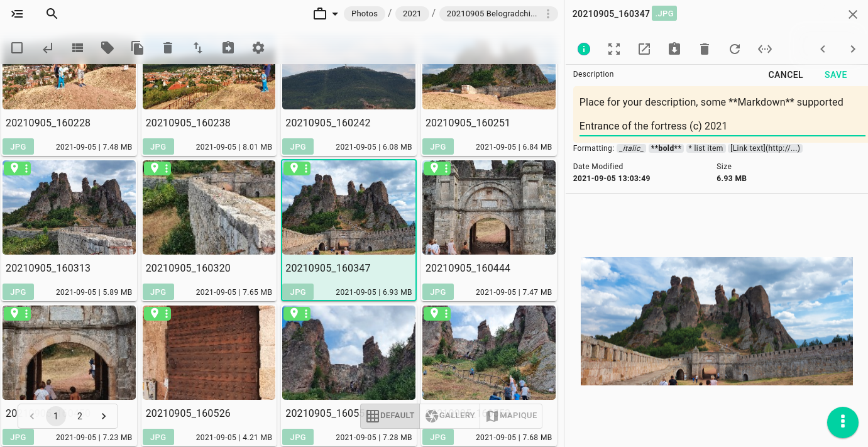Viewport: 868px width, 447px height.
Task: Open perspective settings gear icon
Action: pyautogui.click(x=258, y=48)
